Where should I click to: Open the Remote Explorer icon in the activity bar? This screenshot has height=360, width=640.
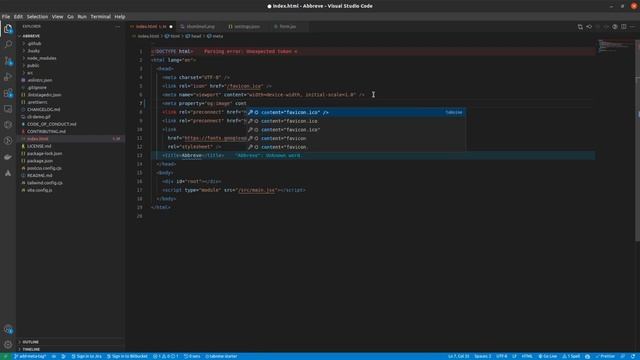(x=8, y=109)
